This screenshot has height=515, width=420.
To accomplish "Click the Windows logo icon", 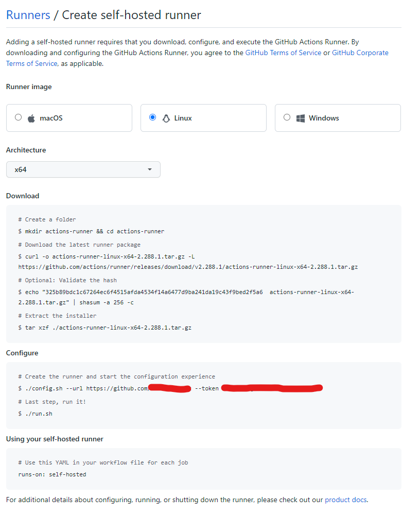I will 301,117.
